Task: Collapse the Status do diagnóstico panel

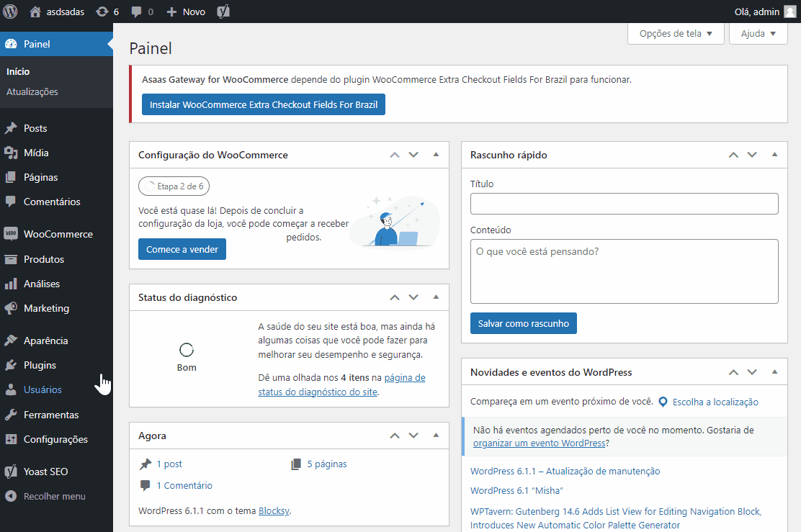Action: pos(436,297)
